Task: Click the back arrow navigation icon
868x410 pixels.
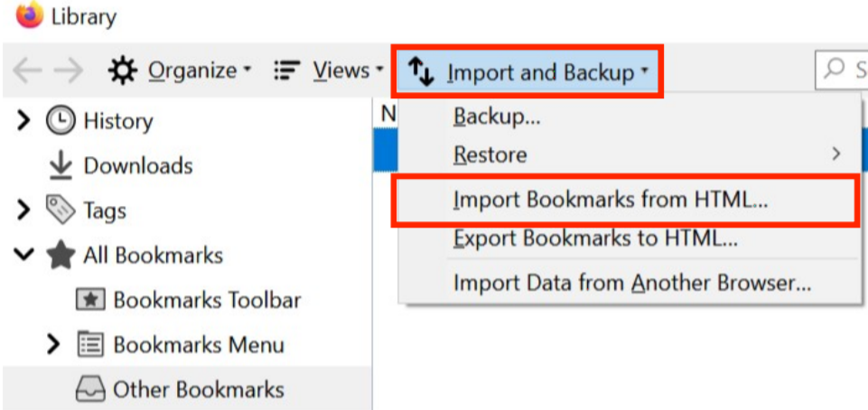Action: tap(26, 70)
